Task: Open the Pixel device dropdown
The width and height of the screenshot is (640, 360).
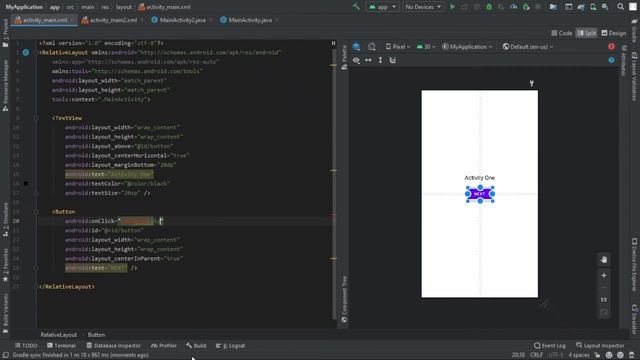Action: [398, 47]
